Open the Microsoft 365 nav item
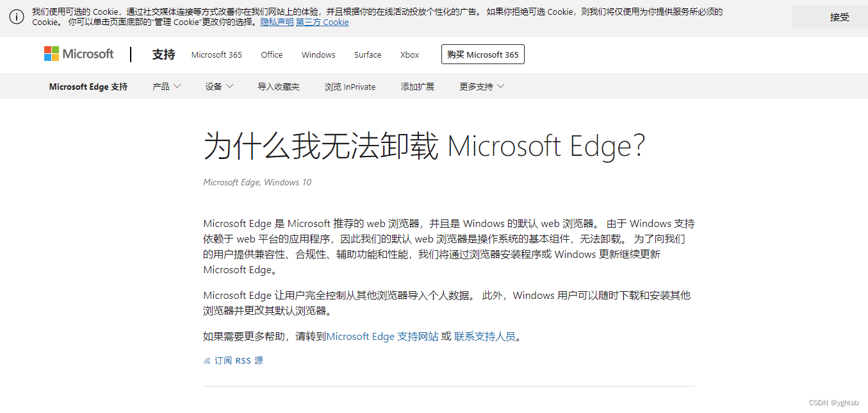The image size is (868, 413). tap(217, 55)
